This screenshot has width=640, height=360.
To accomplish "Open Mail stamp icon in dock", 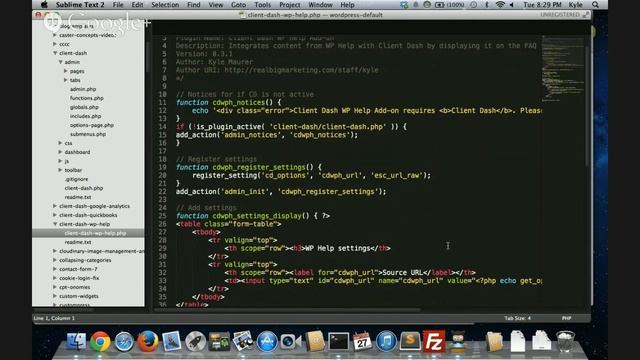I will point(171,341).
